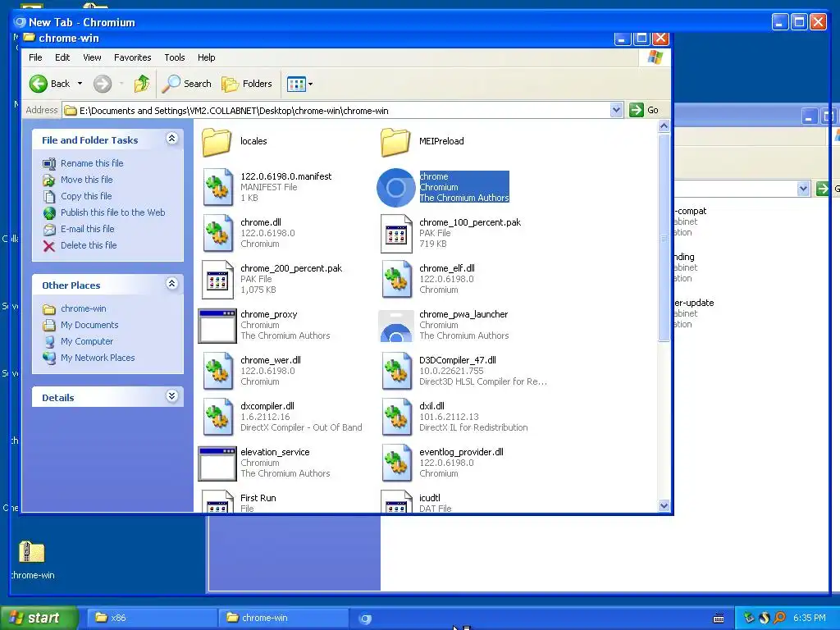Click Rename this file link
840x630 pixels.
[92, 163]
